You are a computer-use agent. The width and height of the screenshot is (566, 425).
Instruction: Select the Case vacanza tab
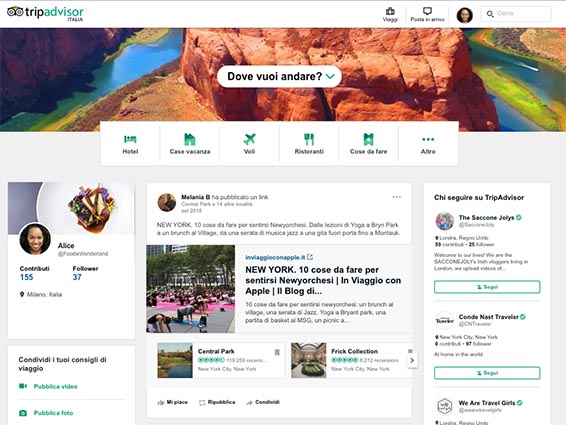point(190,144)
